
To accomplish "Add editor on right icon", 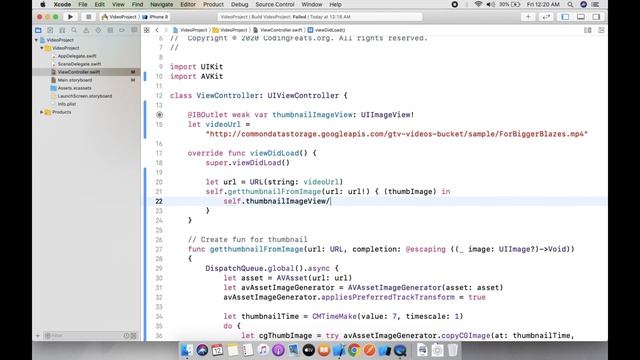I will pos(601,30).
